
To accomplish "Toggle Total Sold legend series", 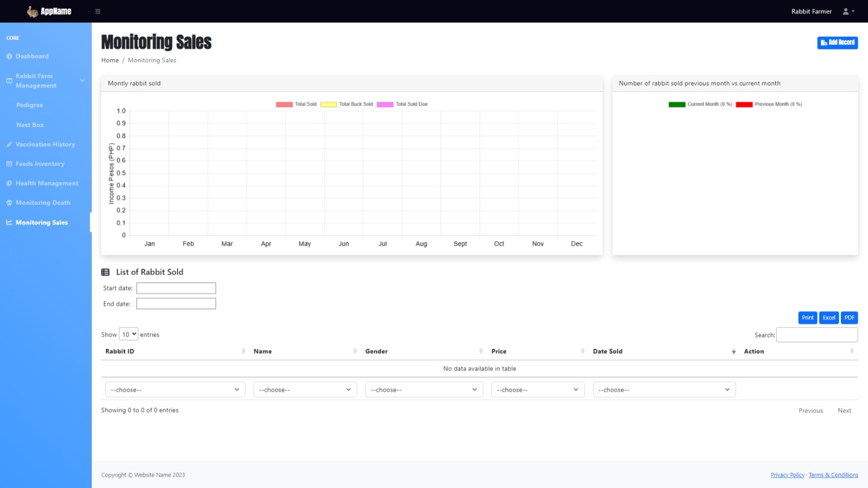I will (296, 104).
